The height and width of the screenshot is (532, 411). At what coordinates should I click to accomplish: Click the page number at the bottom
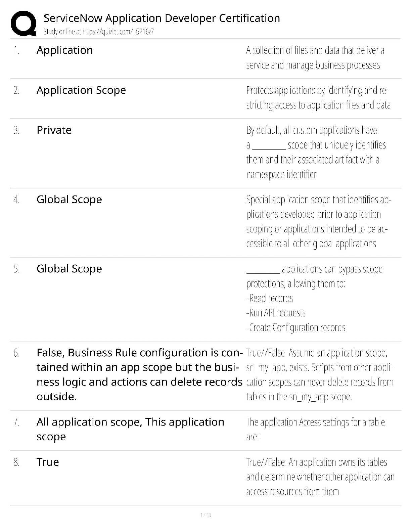[205, 515]
